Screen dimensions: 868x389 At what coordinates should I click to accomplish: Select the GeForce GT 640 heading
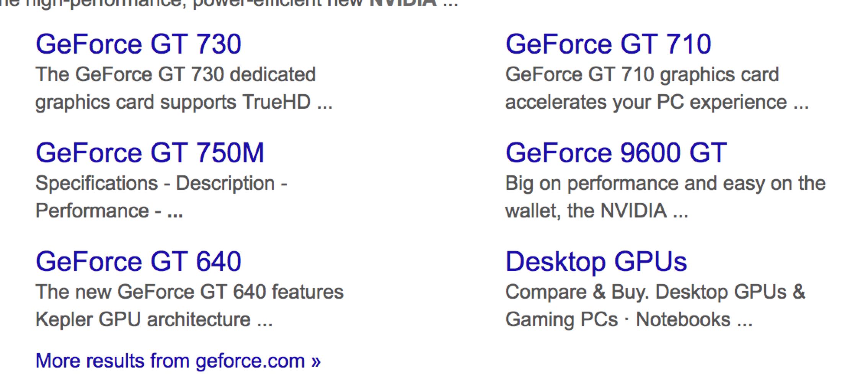[138, 262]
